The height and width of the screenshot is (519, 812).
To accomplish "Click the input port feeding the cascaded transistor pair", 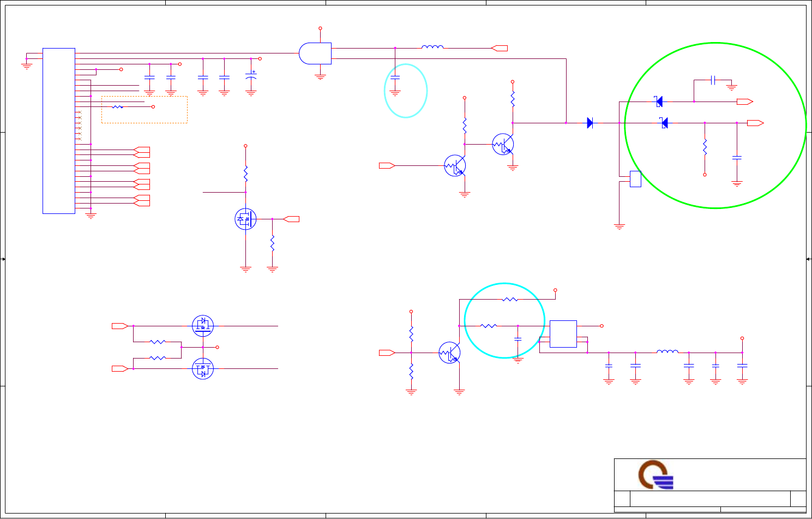I will (387, 165).
